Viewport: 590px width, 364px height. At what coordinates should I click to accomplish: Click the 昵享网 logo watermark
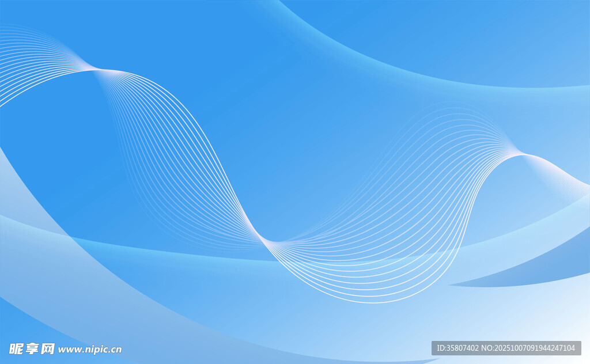(x=32, y=348)
